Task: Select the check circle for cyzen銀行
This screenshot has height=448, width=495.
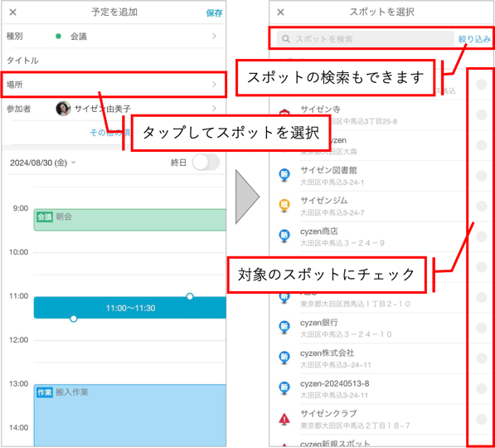Action: [x=482, y=328]
